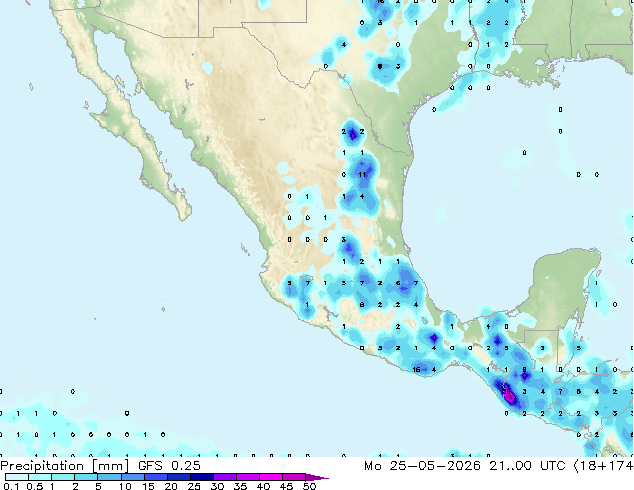Click the "20" legend scale label

point(171,486)
